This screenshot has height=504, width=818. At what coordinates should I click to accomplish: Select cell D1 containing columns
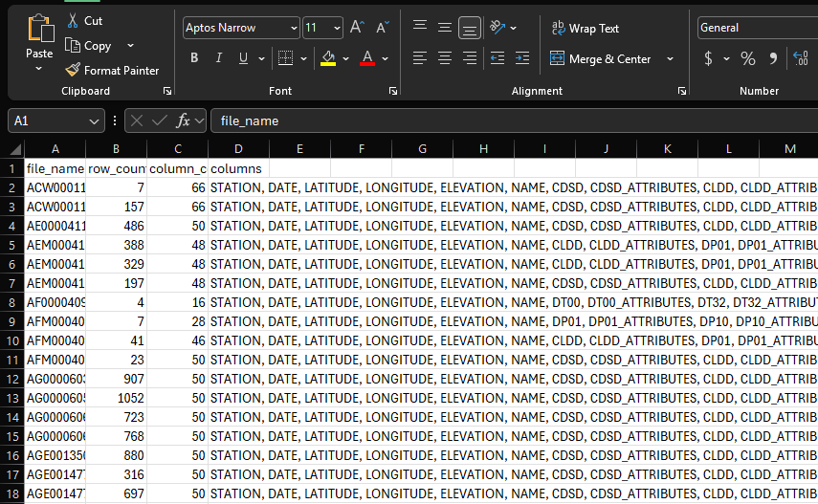(238, 168)
